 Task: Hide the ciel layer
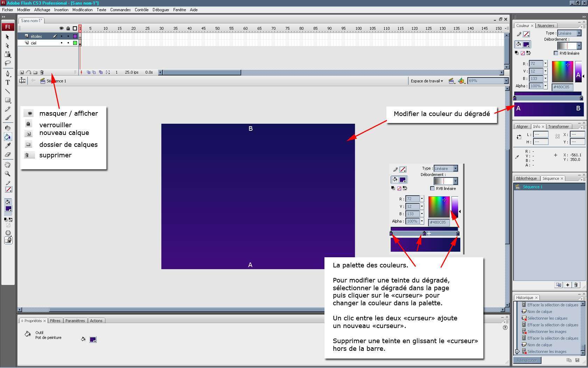pos(62,43)
